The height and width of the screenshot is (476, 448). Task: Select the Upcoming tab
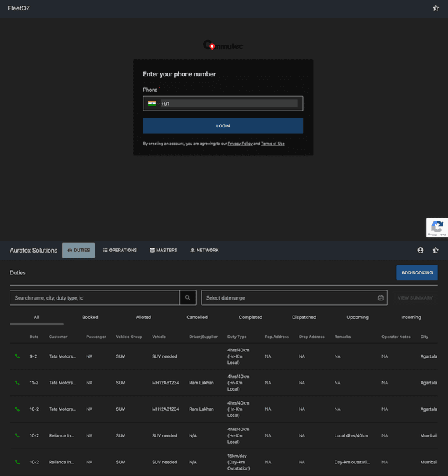pos(358,317)
